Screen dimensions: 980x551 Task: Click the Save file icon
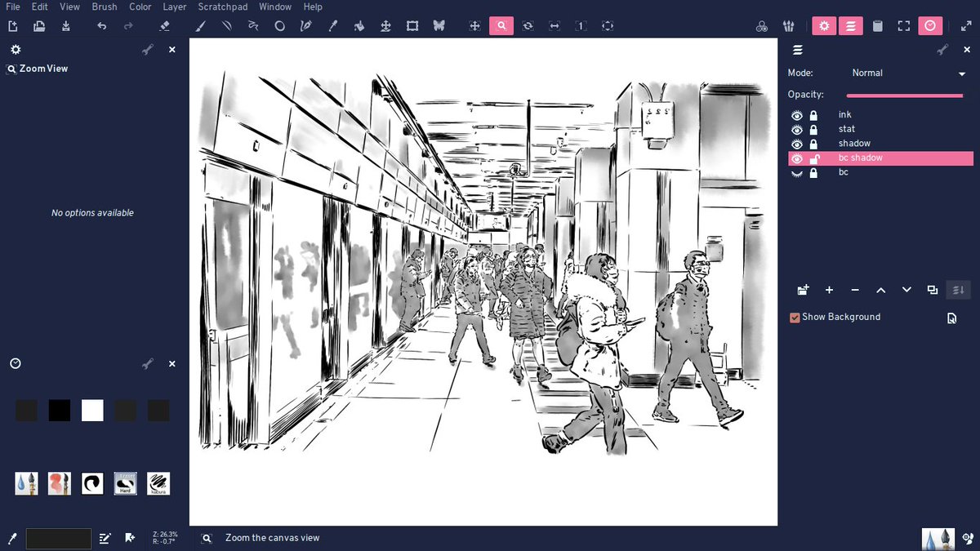point(66,26)
